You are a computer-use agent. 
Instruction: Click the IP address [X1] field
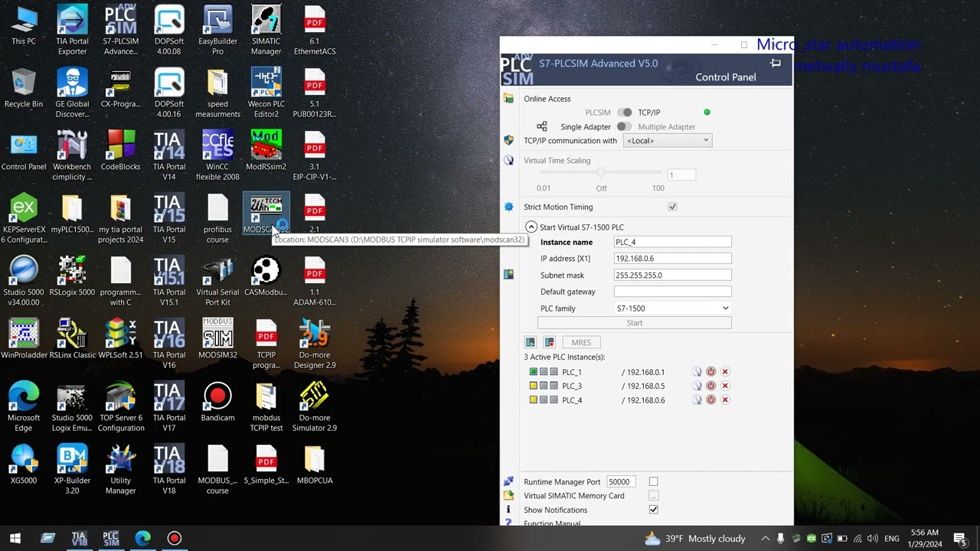[672, 259]
